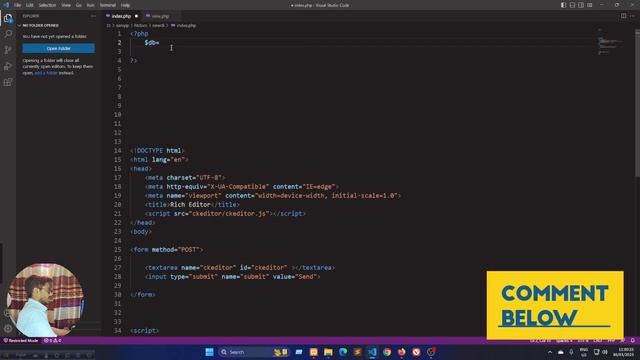The image size is (640, 360).
Task: Switch to VS Code taskbar icon
Action: click(372, 352)
